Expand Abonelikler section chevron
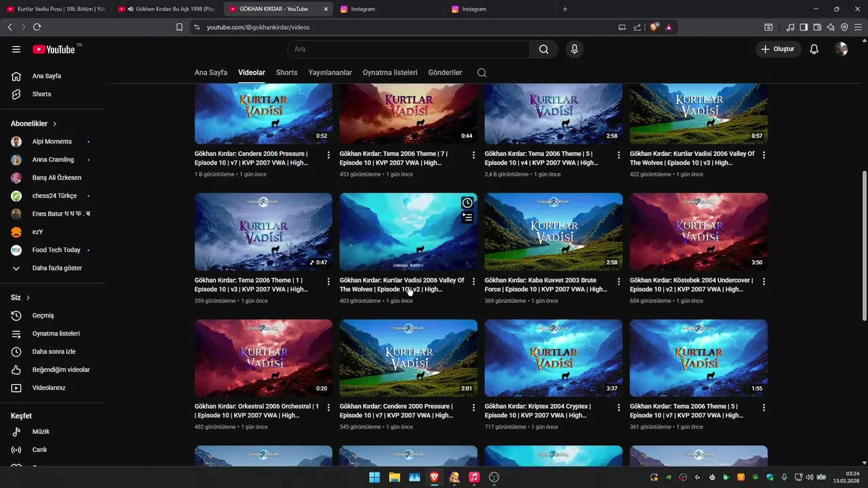Image resolution: width=868 pixels, height=488 pixels. coord(55,124)
